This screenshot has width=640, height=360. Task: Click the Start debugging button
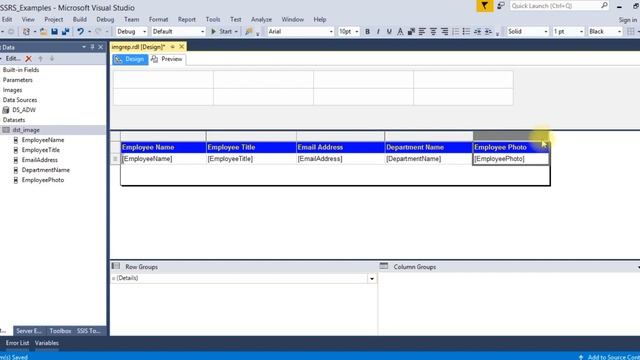(221, 31)
